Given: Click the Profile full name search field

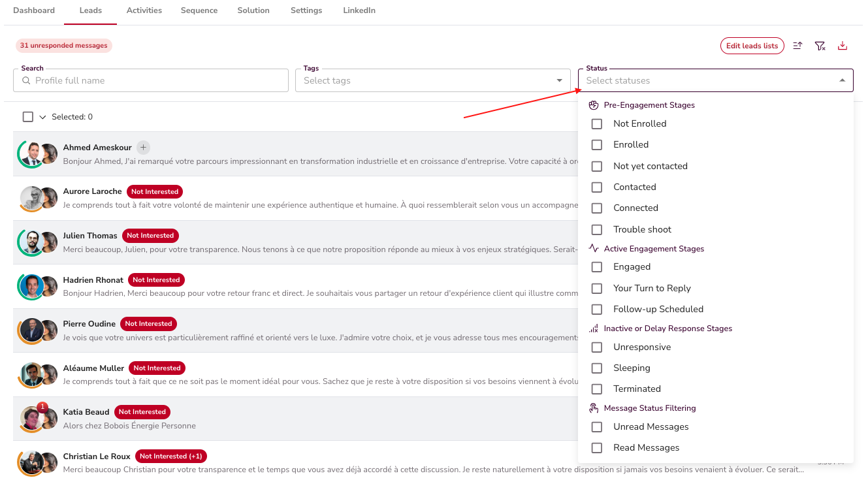Looking at the screenshot, I should [x=157, y=80].
